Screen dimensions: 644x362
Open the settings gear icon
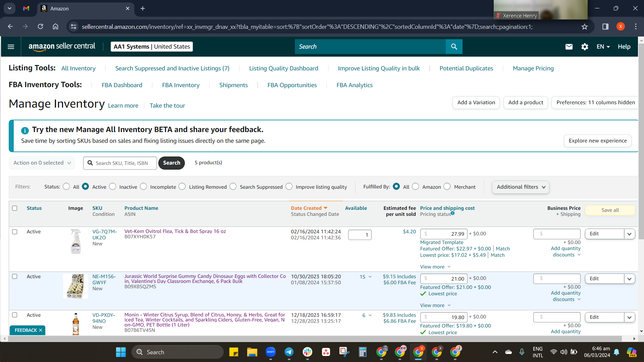coord(585,47)
